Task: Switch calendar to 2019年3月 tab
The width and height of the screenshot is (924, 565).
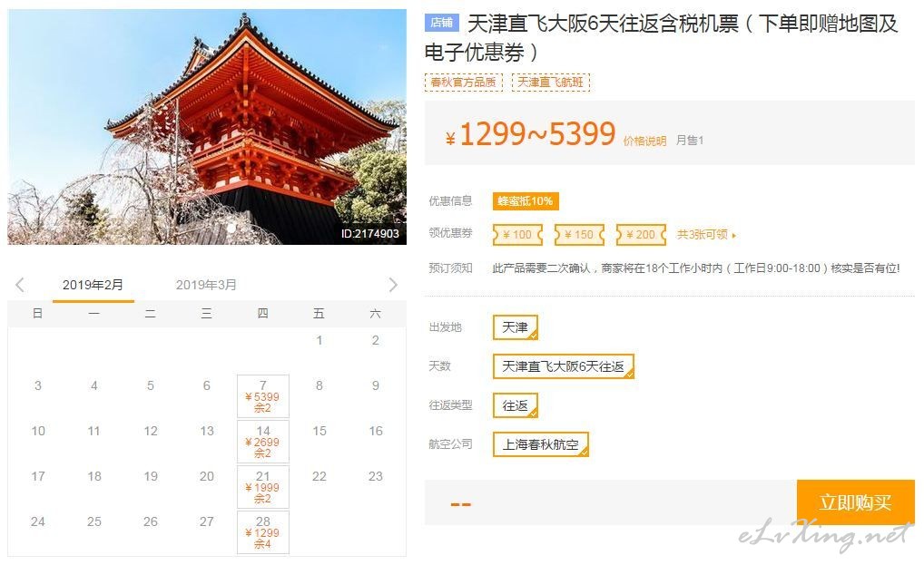Action: pos(206,285)
